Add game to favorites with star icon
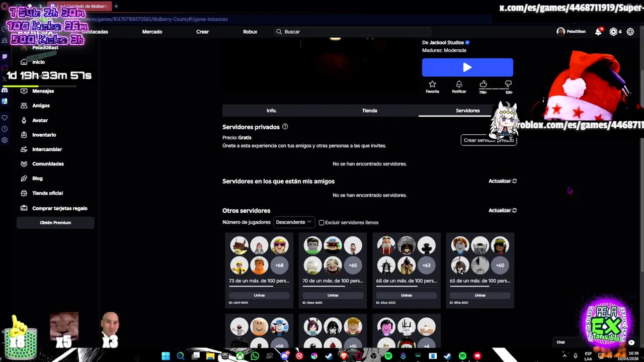Image resolution: width=644 pixels, height=362 pixels. (x=432, y=84)
